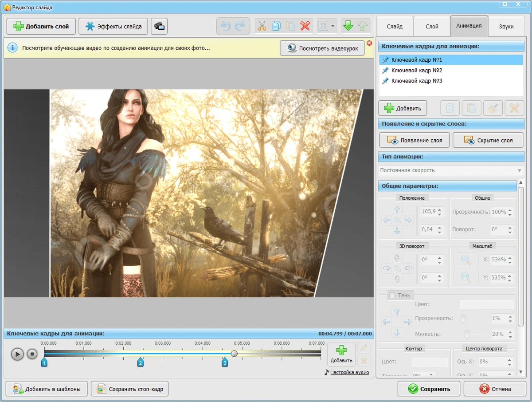Click the 105,9 position input field

point(428,212)
